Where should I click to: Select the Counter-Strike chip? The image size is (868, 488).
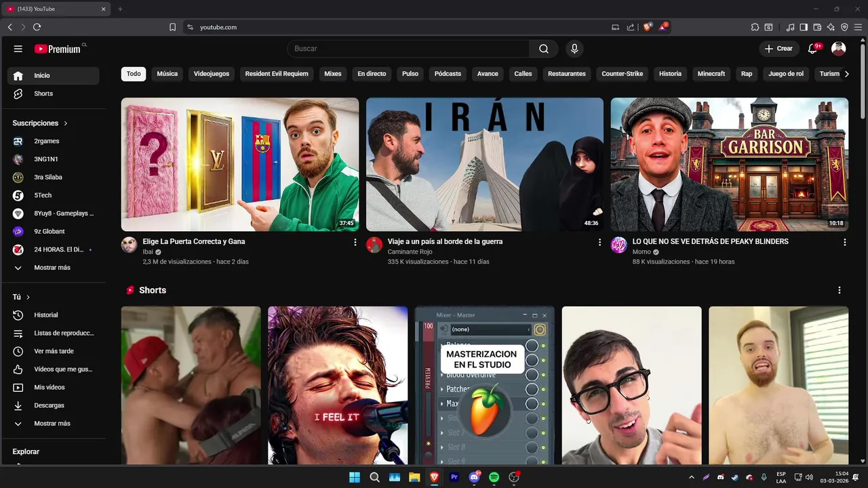tap(623, 74)
